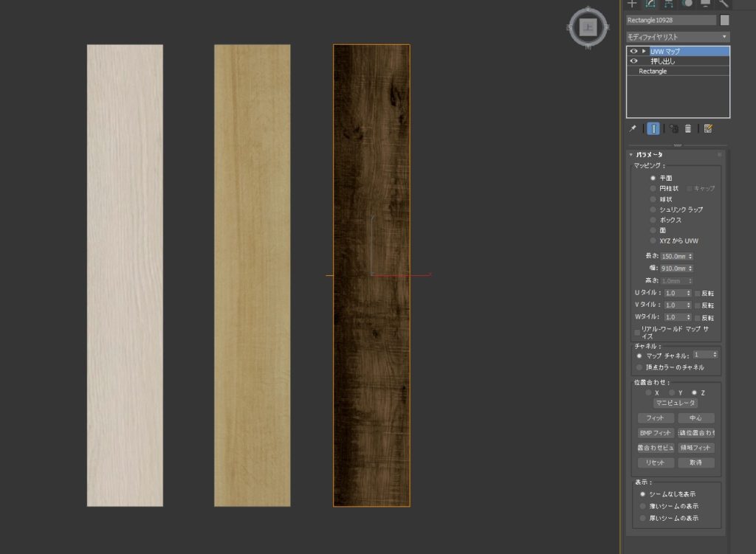Viewport: 756px width, 554px height.
Task: Select 押し出し in the modifier stack
Action: [662, 61]
